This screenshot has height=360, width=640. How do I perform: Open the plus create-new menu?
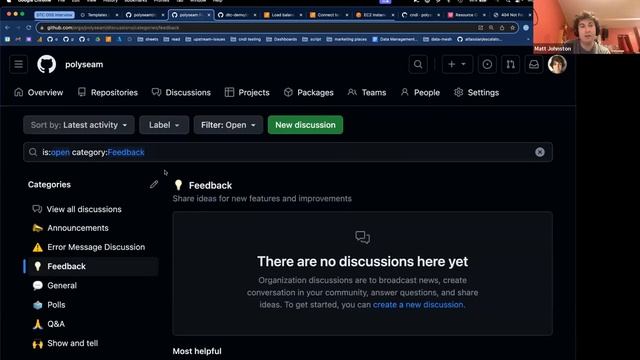point(457,64)
